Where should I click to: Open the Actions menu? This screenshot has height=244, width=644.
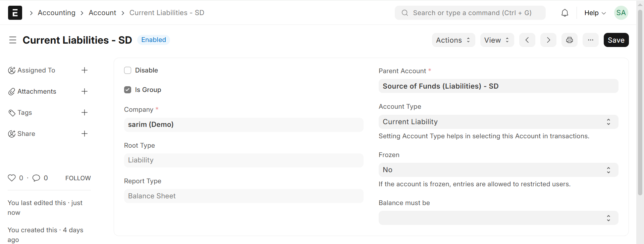coord(453,40)
